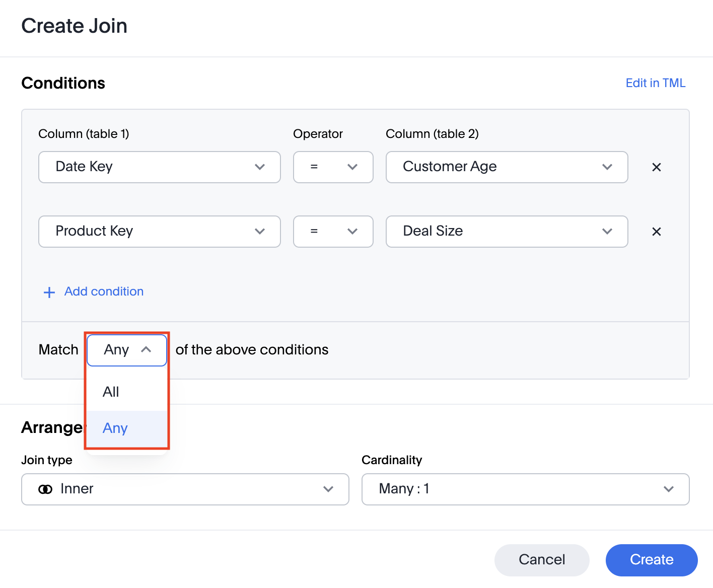Select All from the Match options
Viewport: 713px width, 588px height.
click(111, 392)
